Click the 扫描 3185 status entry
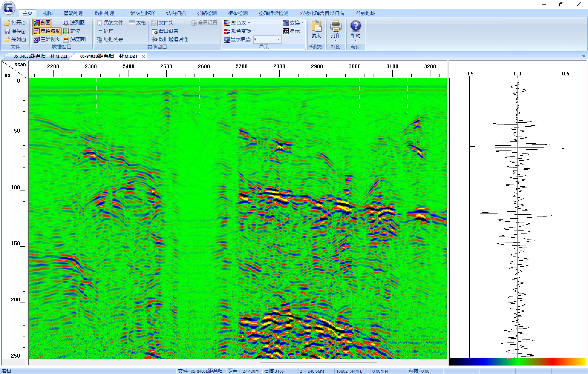The width and height of the screenshot is (588, 374). coord(274,371)
